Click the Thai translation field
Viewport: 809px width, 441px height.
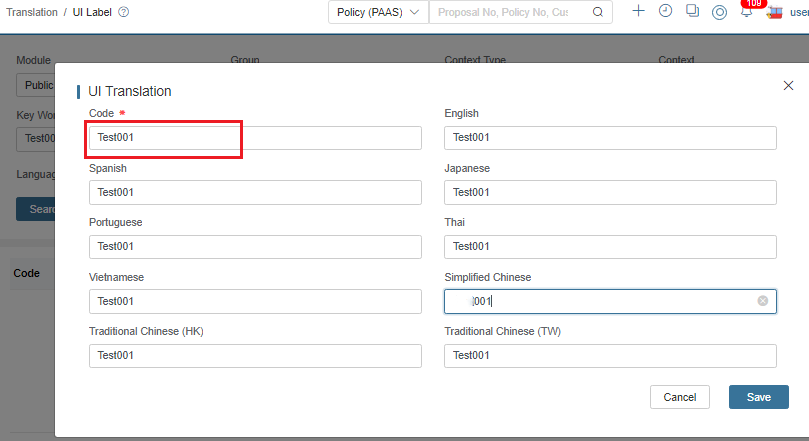(x=610, y=247)
